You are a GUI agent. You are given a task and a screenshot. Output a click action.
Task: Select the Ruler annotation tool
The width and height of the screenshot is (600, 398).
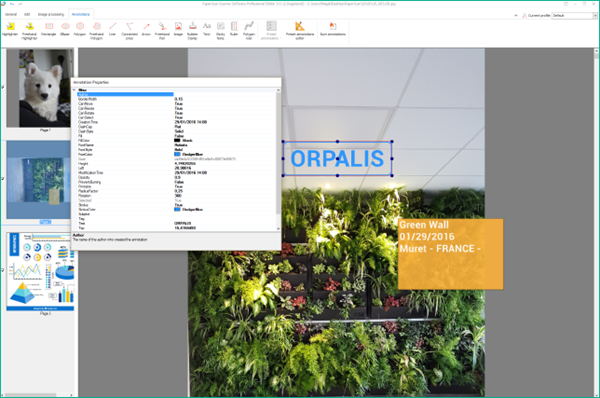pyautogui.click(x=234, y=29)
